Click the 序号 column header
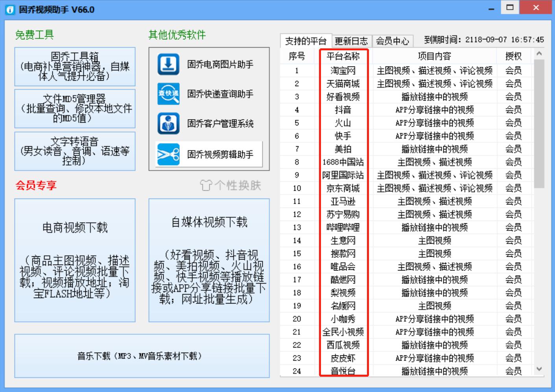Image resolution: width=555 pixels, height=392 pixels. pos(297,56)
